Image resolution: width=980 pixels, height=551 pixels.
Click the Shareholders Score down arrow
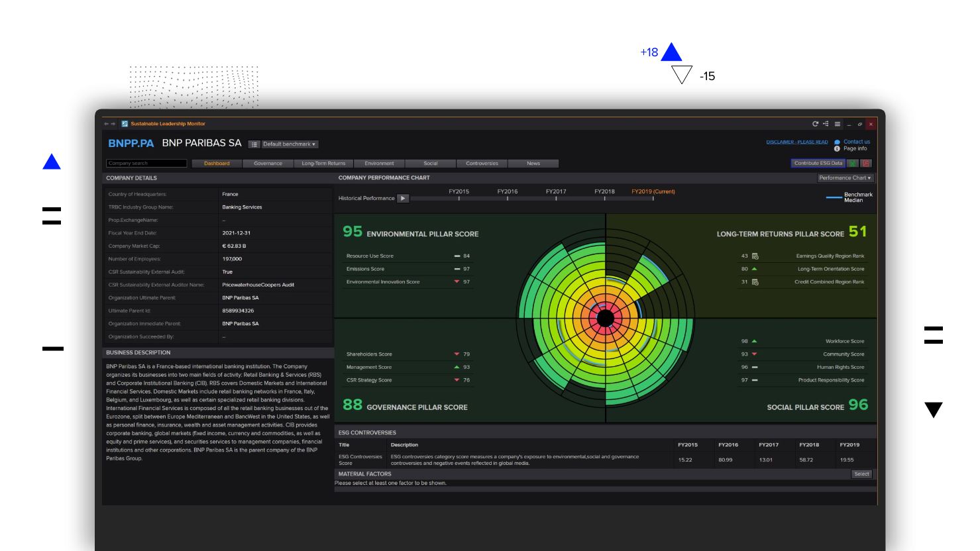click(x=457, y=354)
